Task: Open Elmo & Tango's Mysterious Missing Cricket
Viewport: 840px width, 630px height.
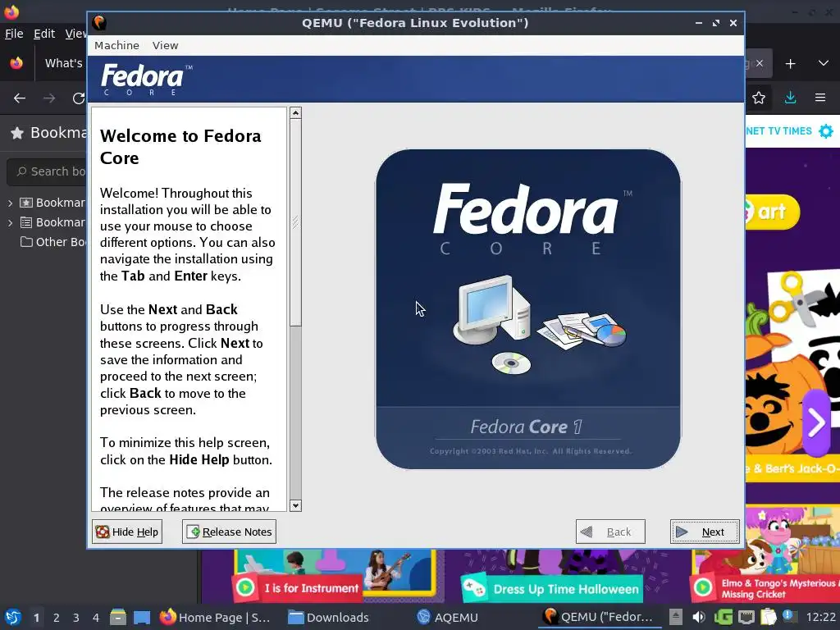Action: click(x=765, y=588)
